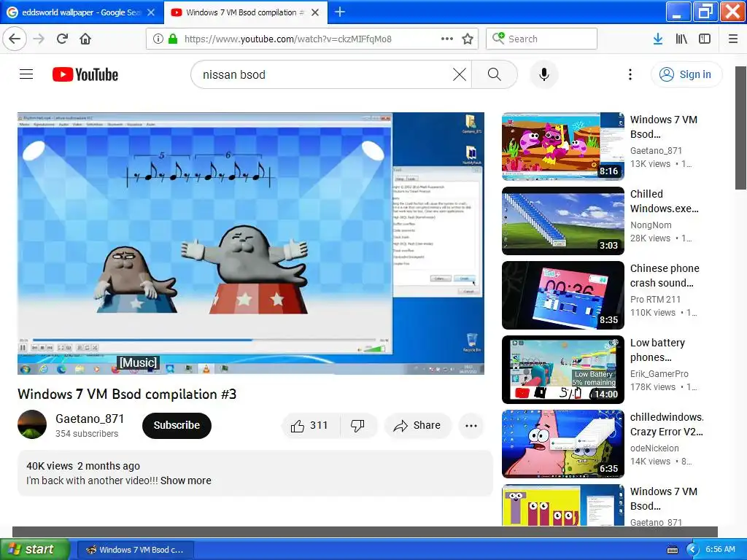Click the video player area
The width and height of the screenshot is (747, 560).
pos(251,244)
